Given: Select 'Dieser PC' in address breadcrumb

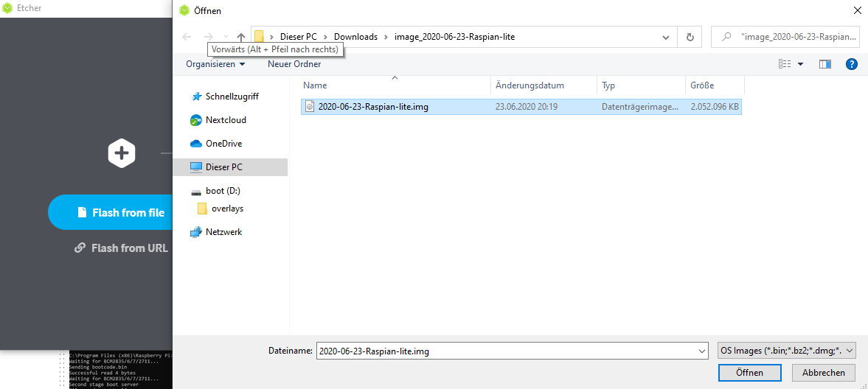Looking at the screenshot, I should [299, 37].
